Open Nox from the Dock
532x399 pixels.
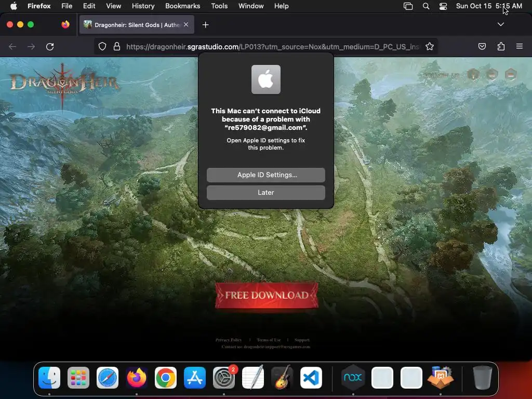353,377
